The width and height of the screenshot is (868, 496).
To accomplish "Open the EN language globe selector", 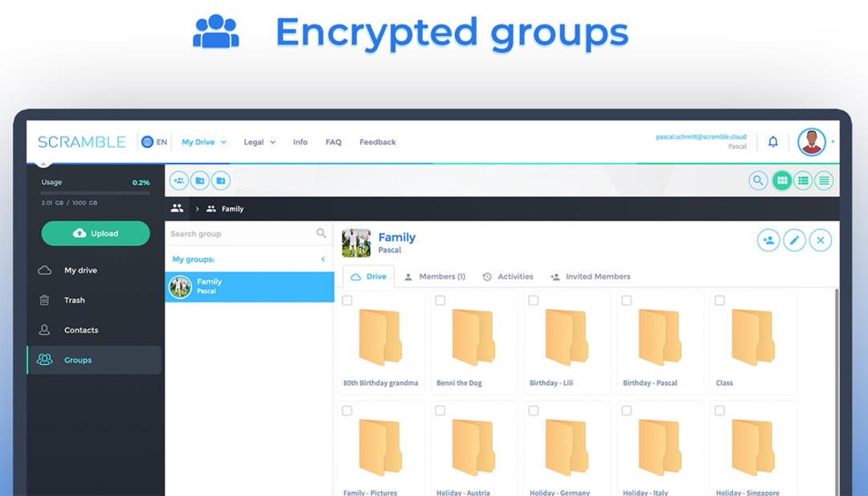I will pyautogui.click(x=154, y=142).
